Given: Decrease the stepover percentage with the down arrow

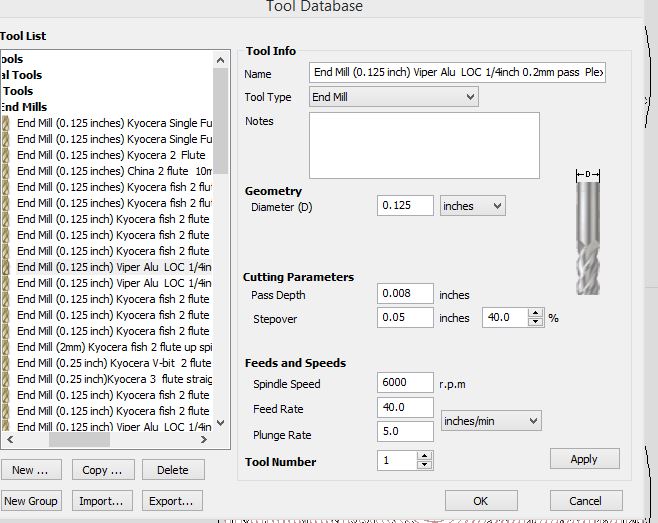Looking at the screenshot, I should pyautogui.click(x=535, y=322).
